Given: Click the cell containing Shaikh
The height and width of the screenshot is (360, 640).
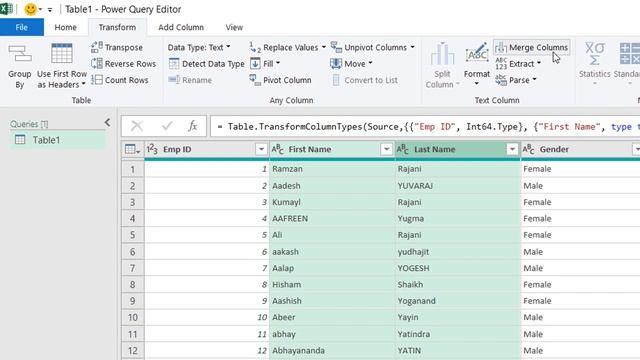Looking at the screenshot, I should pos(458,284).
